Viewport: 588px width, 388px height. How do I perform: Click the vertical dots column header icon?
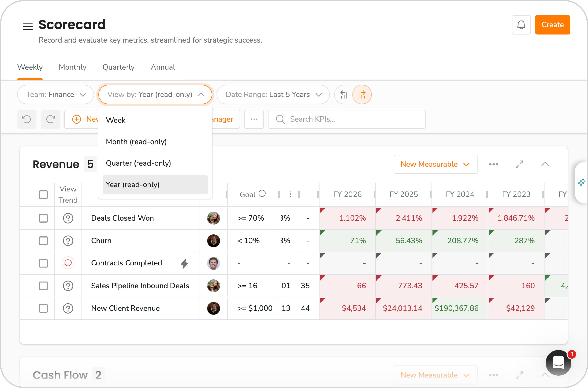pyautogui.click(x=290, y=193)
